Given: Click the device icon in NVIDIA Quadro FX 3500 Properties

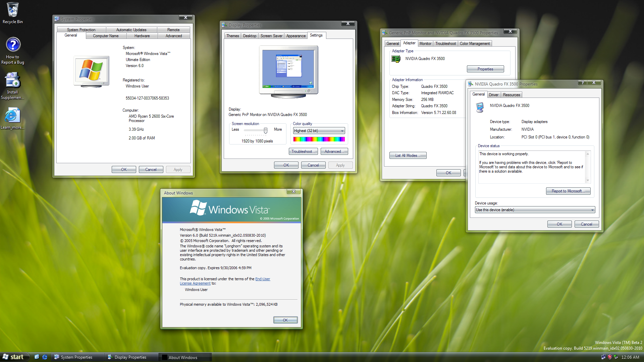Looking at the screenshot, I should click(480, 108).
